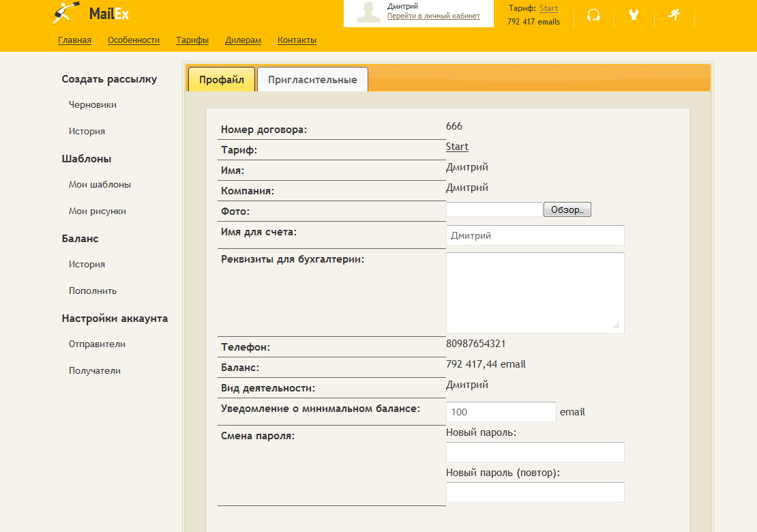Image resolution: width=757 pixels, height=532 pixels.
Task: Open the Профайл tab
Action: [221, 80]
